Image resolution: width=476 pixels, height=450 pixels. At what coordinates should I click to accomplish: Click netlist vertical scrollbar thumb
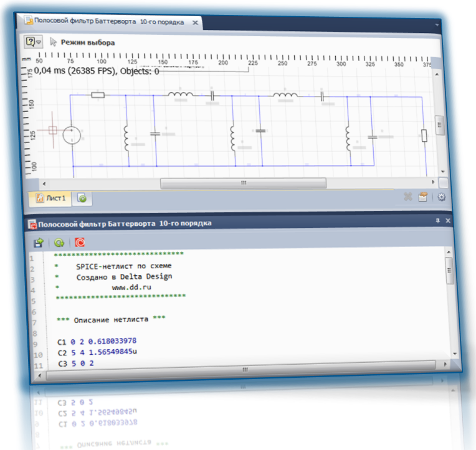450,271
